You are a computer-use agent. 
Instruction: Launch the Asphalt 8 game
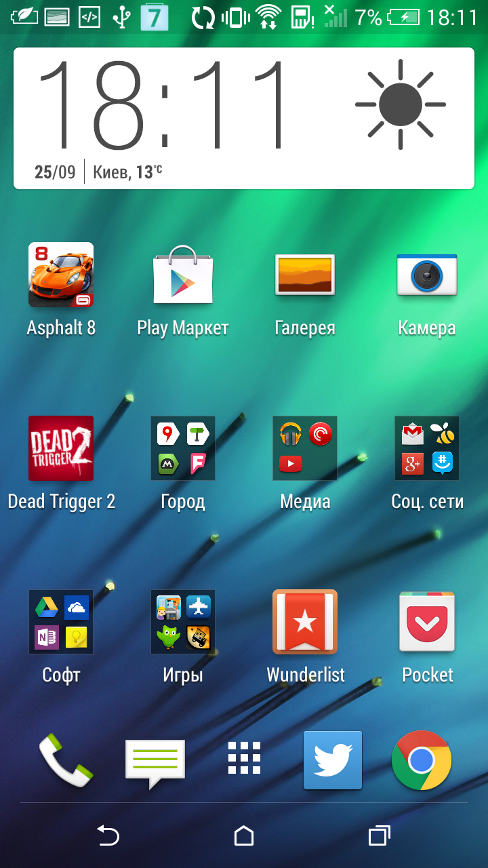click(x=61, y=275)
